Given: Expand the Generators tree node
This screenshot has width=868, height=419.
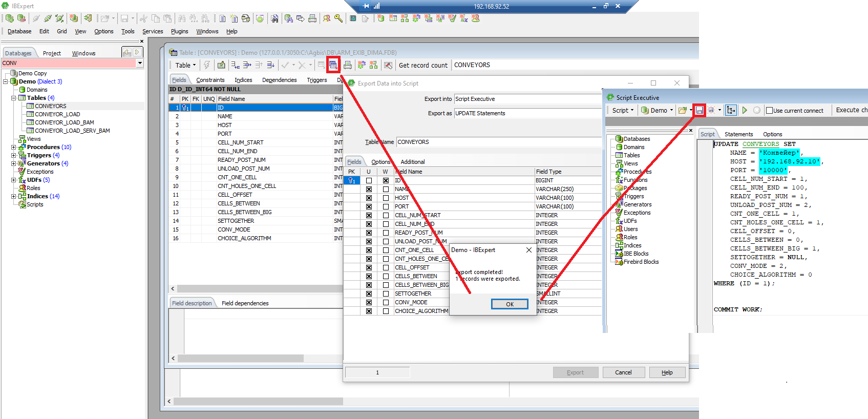Looking at the screenshot, I should click(14, 163).
